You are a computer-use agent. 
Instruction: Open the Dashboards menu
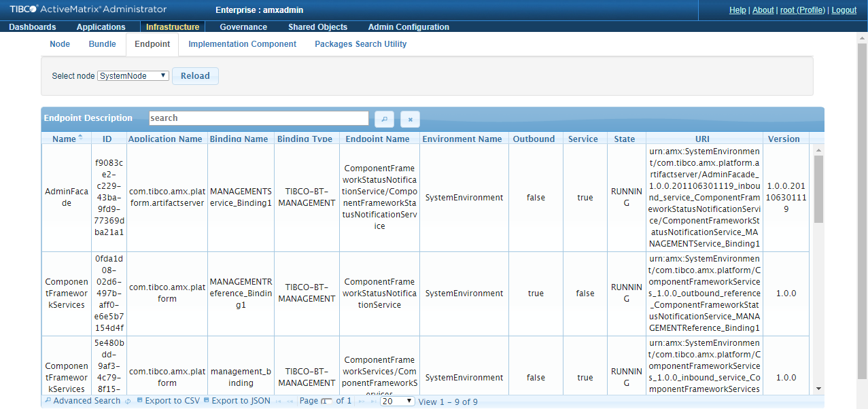pos(33,27)
